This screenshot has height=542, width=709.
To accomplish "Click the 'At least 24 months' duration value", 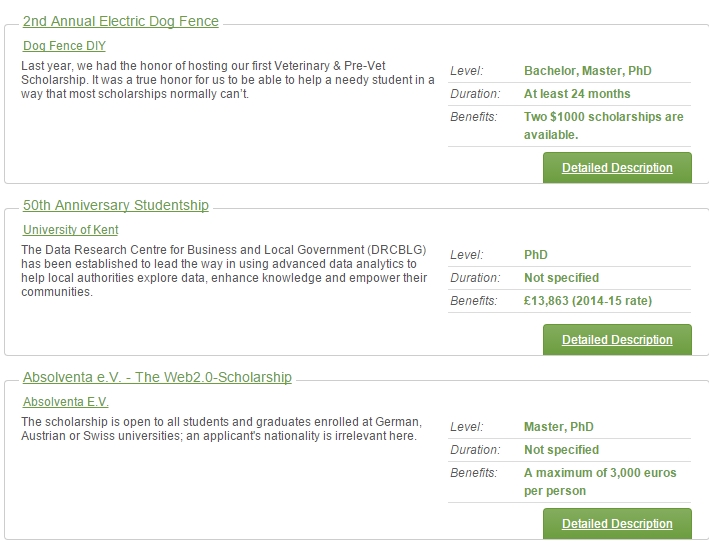I will (x=577, y=94).
